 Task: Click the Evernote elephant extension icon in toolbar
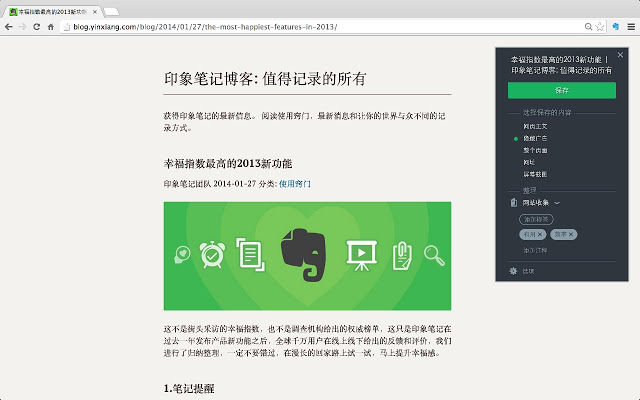coord(616,27)
